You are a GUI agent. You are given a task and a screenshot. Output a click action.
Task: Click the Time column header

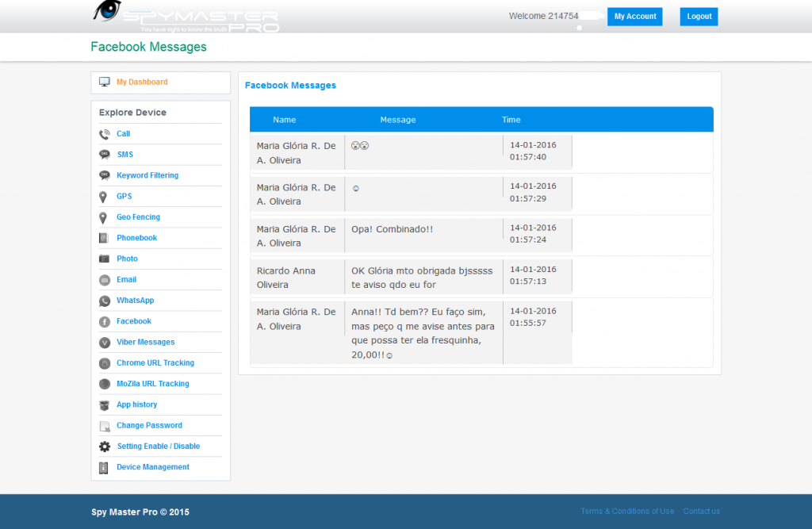[511, 120]
